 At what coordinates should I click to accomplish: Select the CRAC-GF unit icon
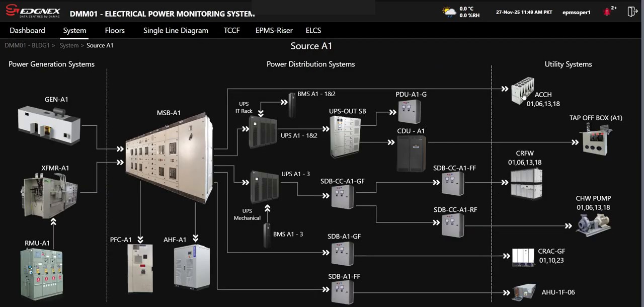click(523, 257)
